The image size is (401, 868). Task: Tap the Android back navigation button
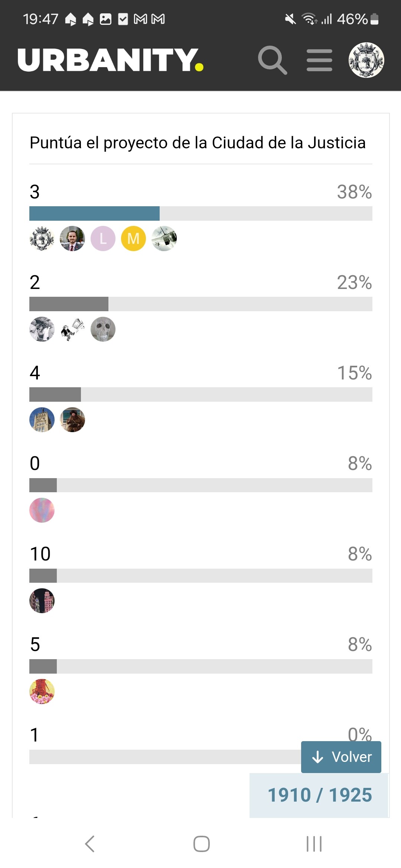click(90, 844)
